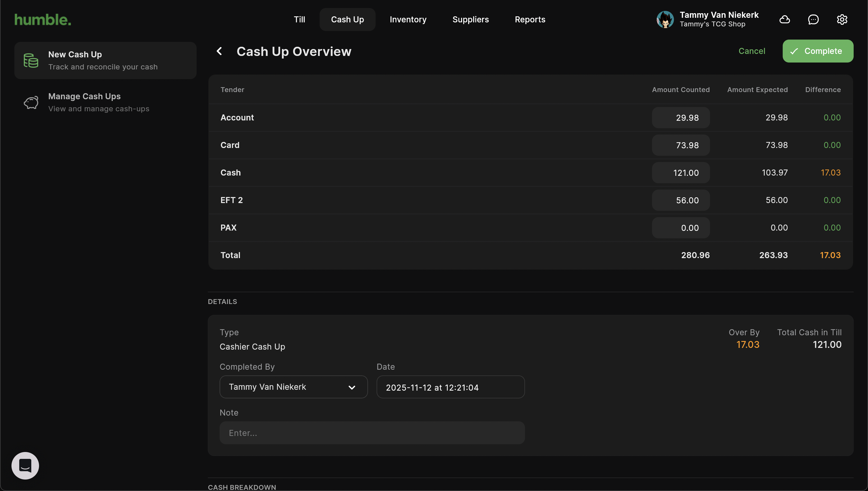Open the Inventory tab
Viewport: 868px width, 491px height.
(x=408, y=20)
